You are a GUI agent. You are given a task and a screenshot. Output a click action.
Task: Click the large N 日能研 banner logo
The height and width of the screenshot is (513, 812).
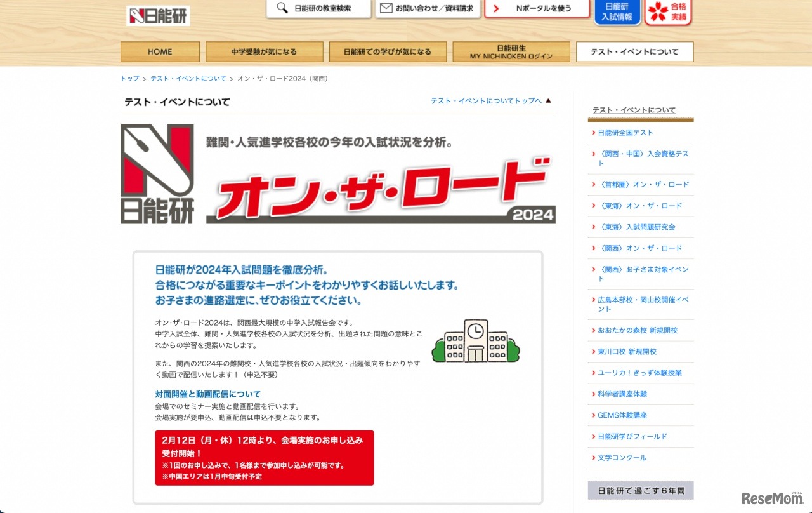[x=157, y=173]
